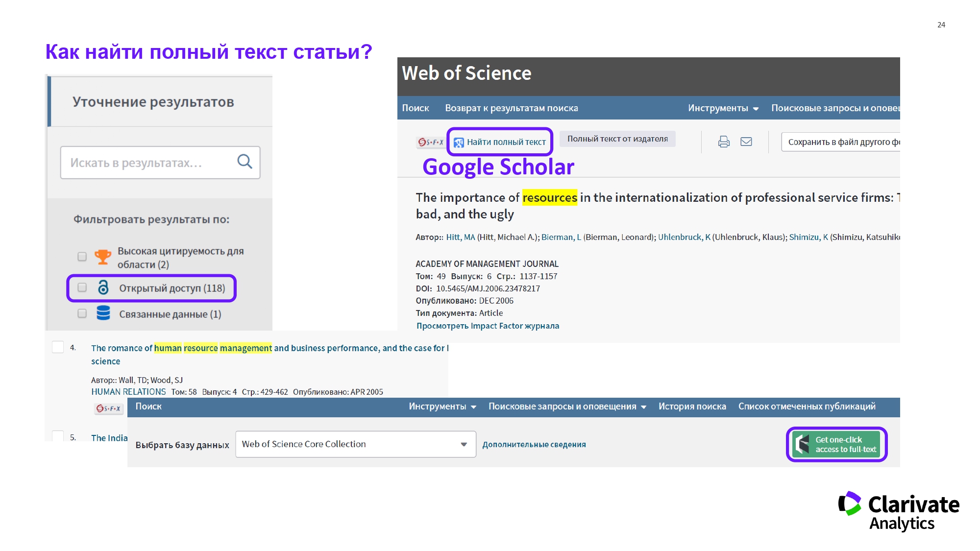Click Get one-click access to full-text button
The width and height of the screenshot is (980, 551).
point(836,444)
